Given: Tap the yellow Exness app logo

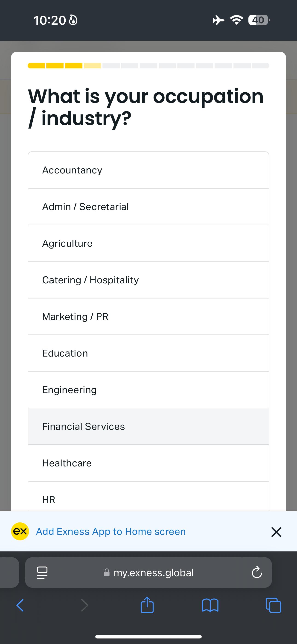Looking at the screenshot, I should [x=20, y=531].
